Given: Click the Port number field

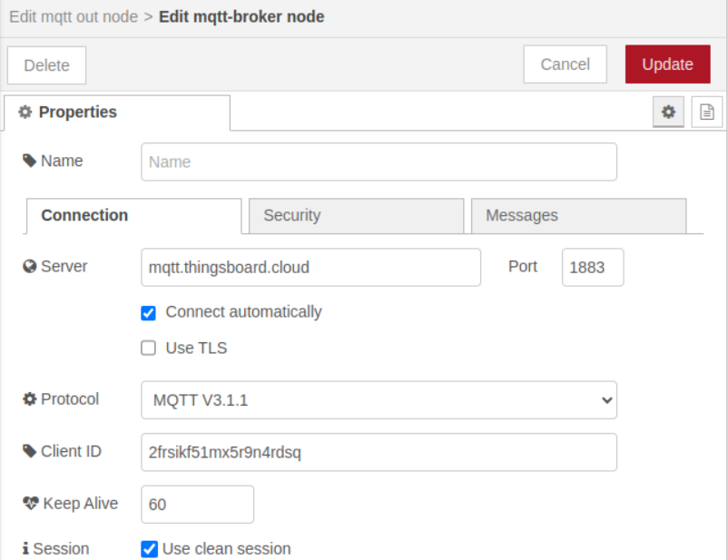Looking at the screenshot, I should (x=592, y=268).
